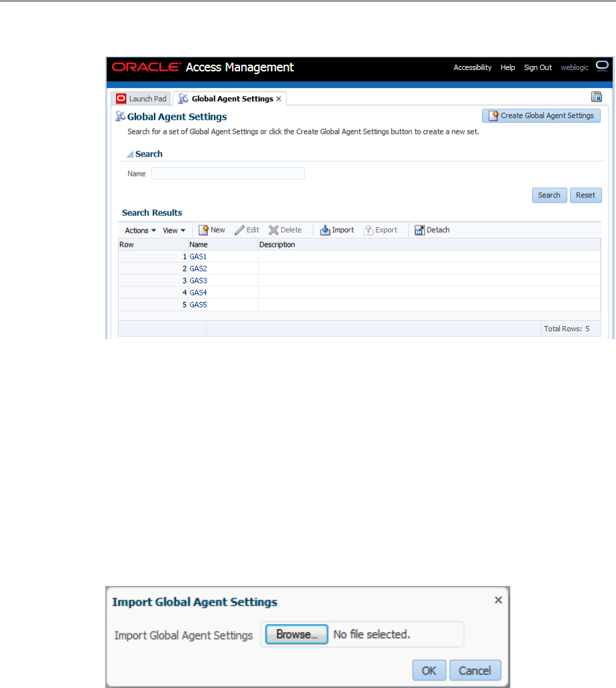The image size is (616, 688).
Task: Click the Export toolbar icon
Action: [x=369, y=230]
